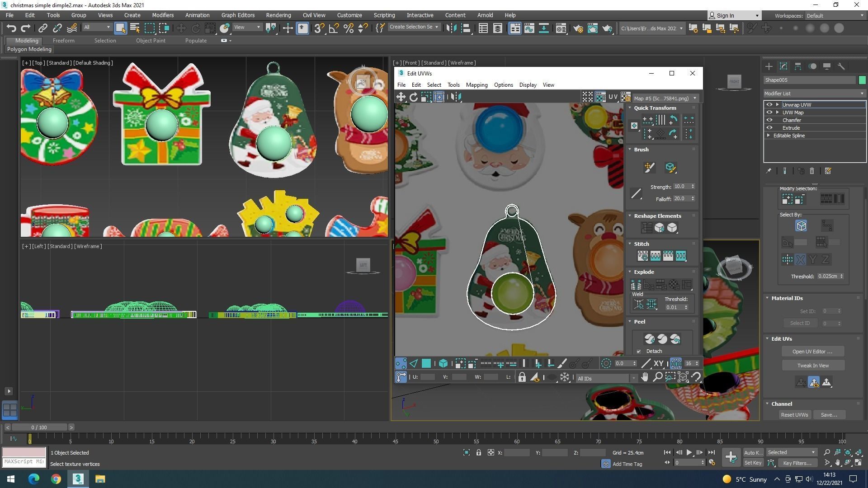This screenshot has width=868, height=488.
Task: Open the Select by Name list
Action: click(135, 28)
